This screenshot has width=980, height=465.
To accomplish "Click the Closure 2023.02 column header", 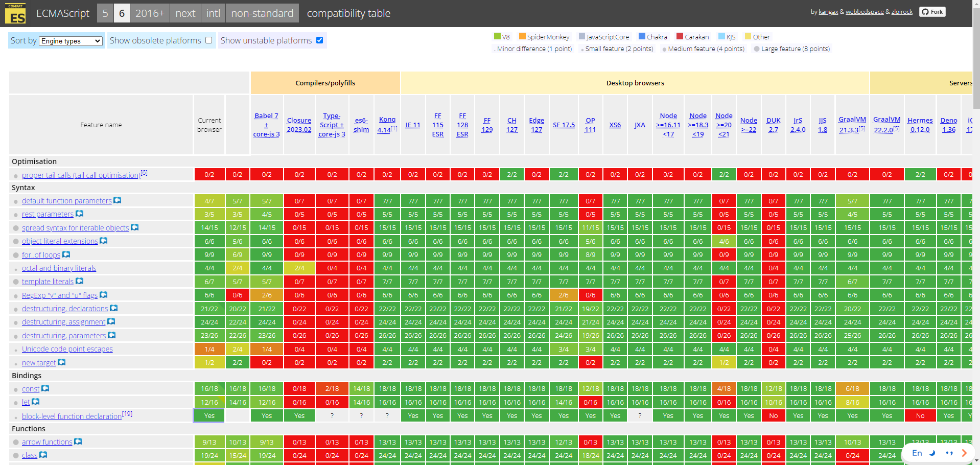I will (299, 125).
